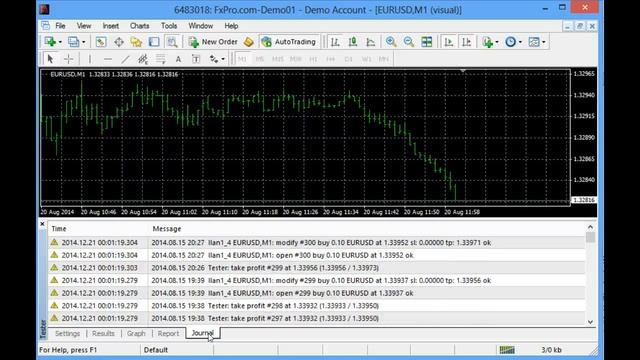Click the New Chart icon
The image size is (640, 360).
pyautogui.click(x=50, y=42)
